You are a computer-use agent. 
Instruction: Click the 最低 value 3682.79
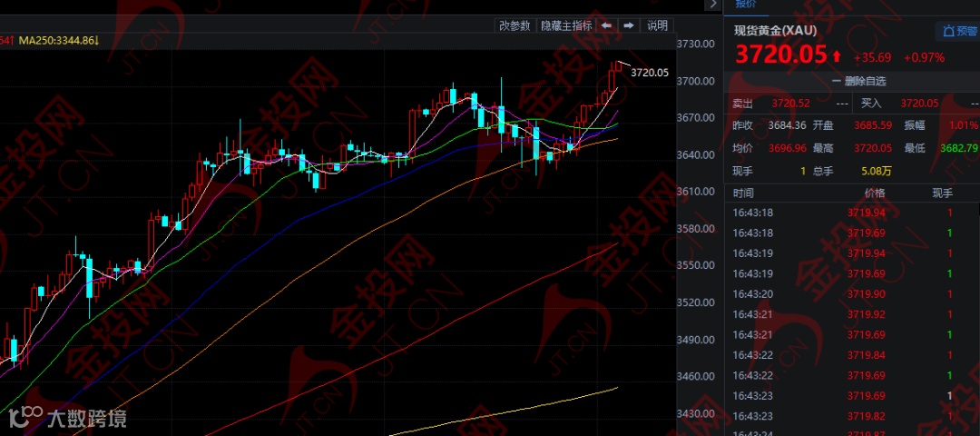tap(959, 148)
